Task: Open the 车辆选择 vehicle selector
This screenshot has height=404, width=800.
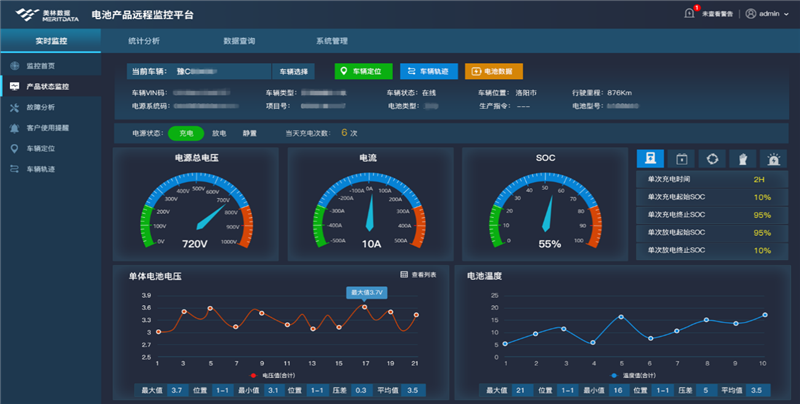Action: [x=295, y=72]
